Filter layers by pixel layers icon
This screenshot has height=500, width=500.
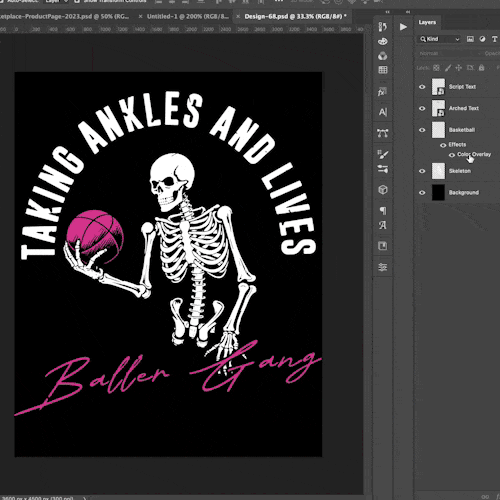(470, 39)
